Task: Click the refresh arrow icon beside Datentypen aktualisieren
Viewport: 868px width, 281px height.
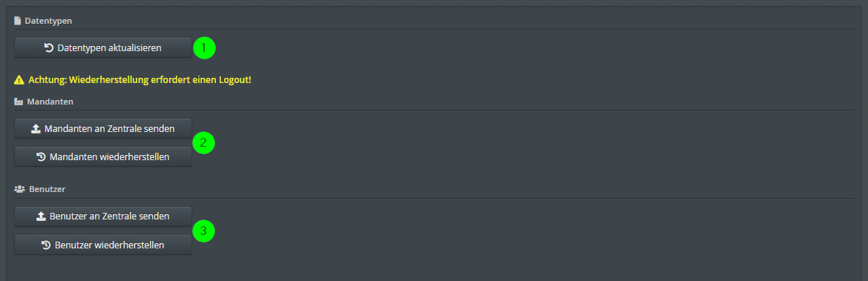Action: (x=49, y=47)
